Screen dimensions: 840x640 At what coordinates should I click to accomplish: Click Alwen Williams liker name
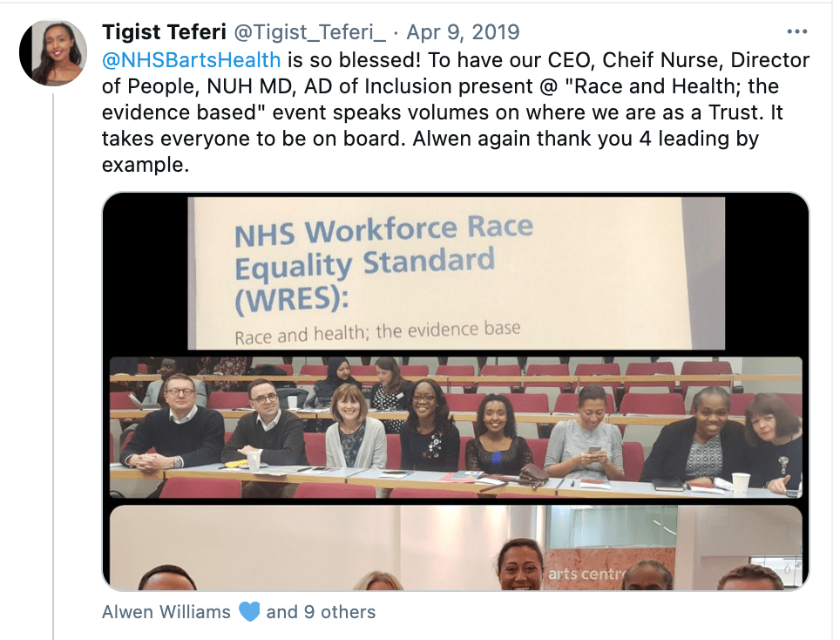(166, 611)
